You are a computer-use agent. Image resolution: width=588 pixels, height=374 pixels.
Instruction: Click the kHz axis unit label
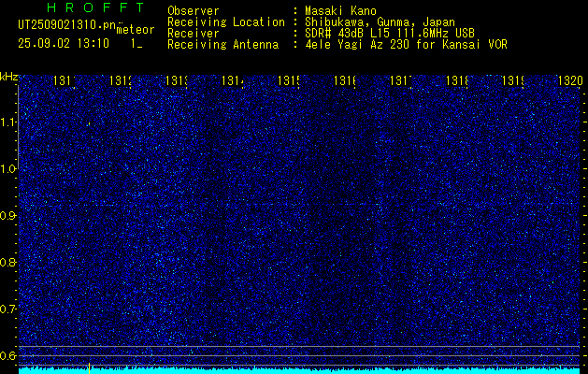pos(9,78)
